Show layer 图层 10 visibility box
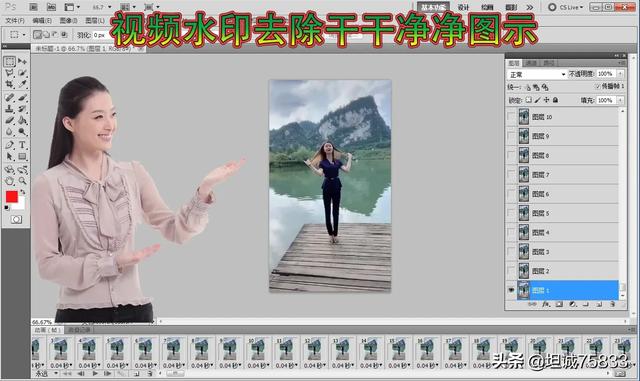Viewport: 640px width, 381px height. [x=511, y=117]
